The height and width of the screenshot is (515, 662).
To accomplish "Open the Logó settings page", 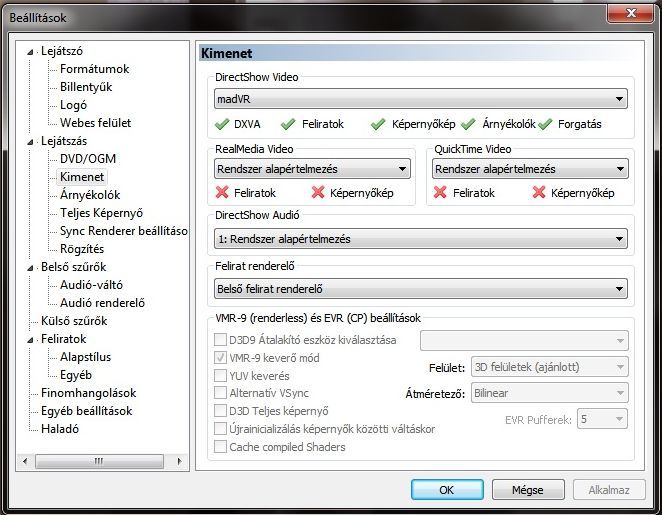I will (73, 105).
